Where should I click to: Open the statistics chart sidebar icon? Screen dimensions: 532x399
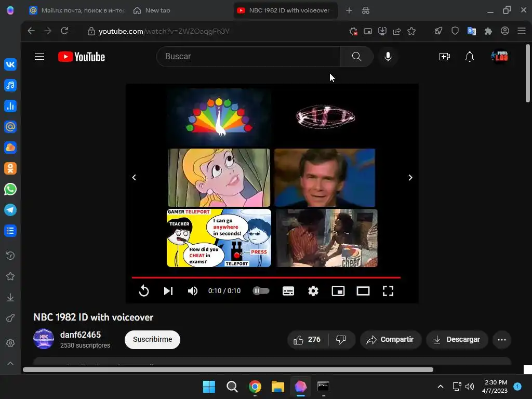10,106
